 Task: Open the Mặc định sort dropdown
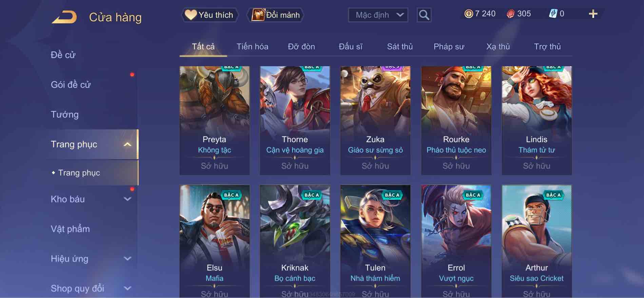pyautogui.click(x=378, y=15)
